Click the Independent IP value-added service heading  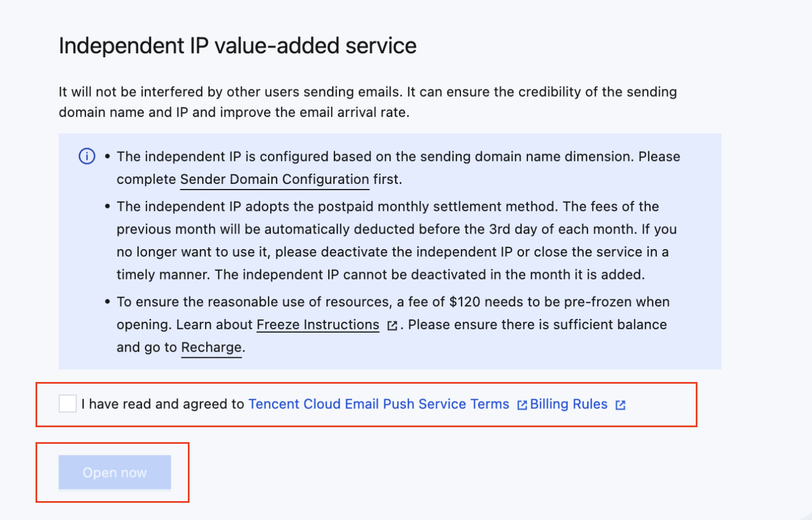[238, 46]
